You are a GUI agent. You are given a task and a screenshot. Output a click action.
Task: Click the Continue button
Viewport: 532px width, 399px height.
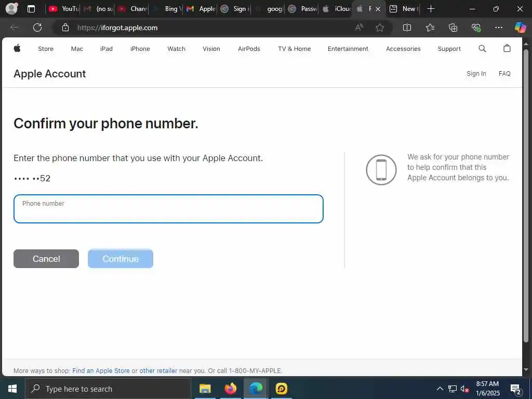pos(121,259)
